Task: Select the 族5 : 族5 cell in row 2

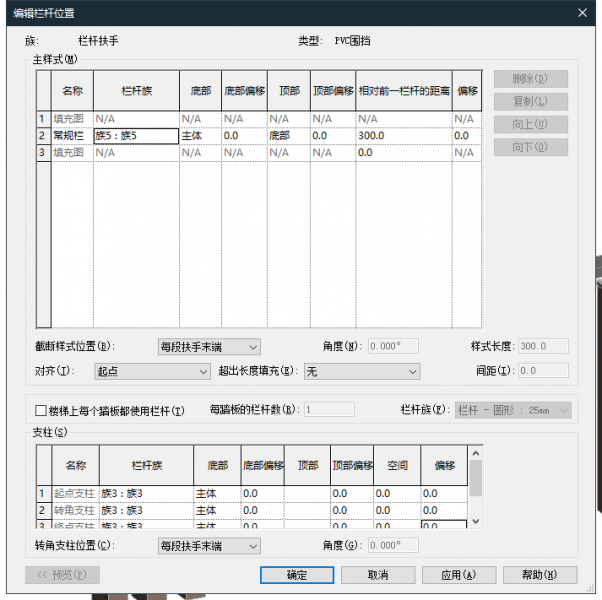Action: 136,136
